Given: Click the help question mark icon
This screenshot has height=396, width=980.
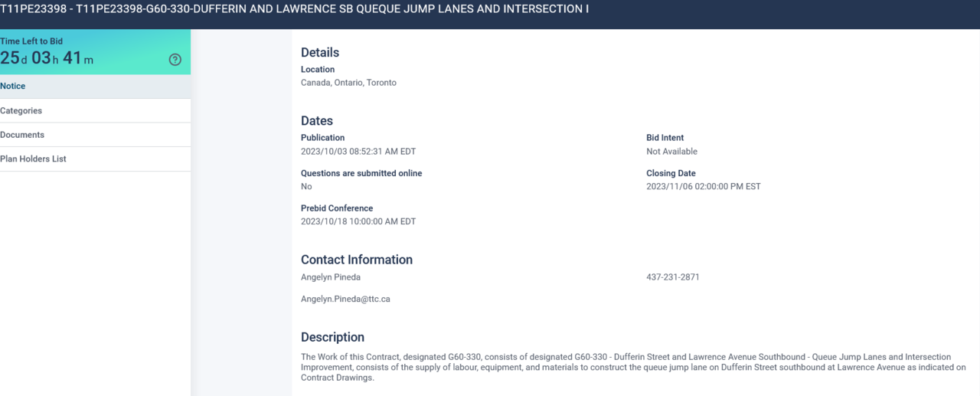Looking at the screenshot, I should click(x=175, y=60).
